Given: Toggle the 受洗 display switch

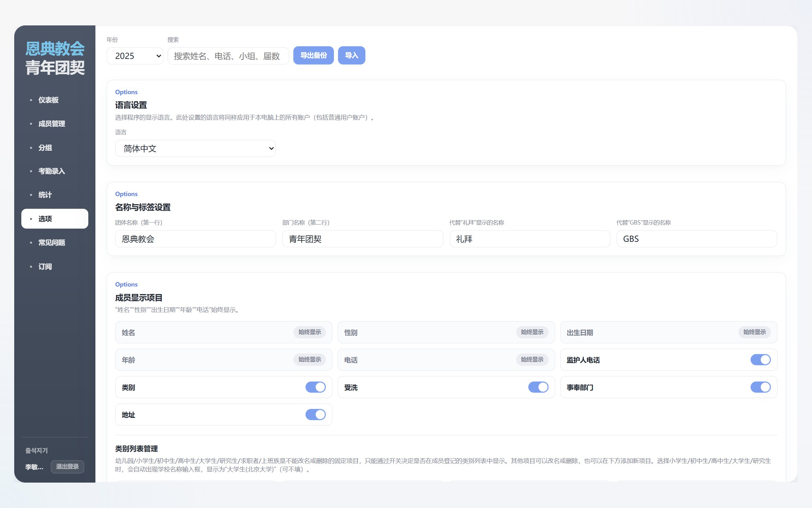Looking at the screenshot, I should point(538,387).
